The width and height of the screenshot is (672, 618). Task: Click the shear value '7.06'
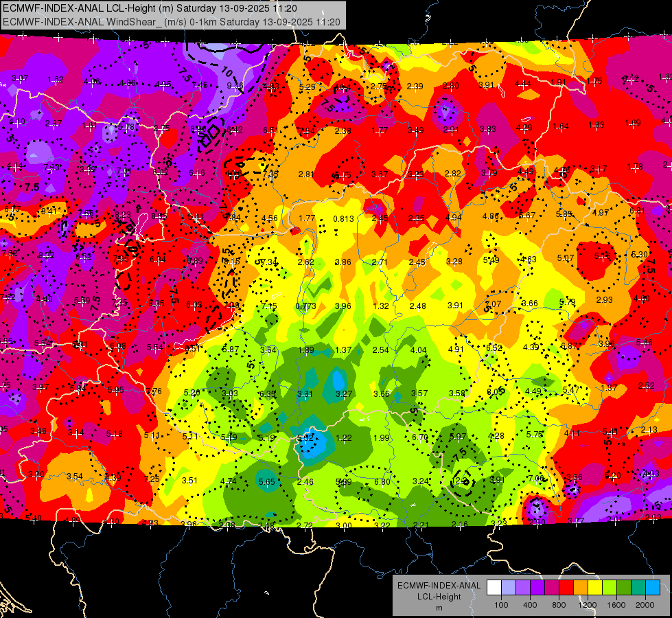click(535, 478)
